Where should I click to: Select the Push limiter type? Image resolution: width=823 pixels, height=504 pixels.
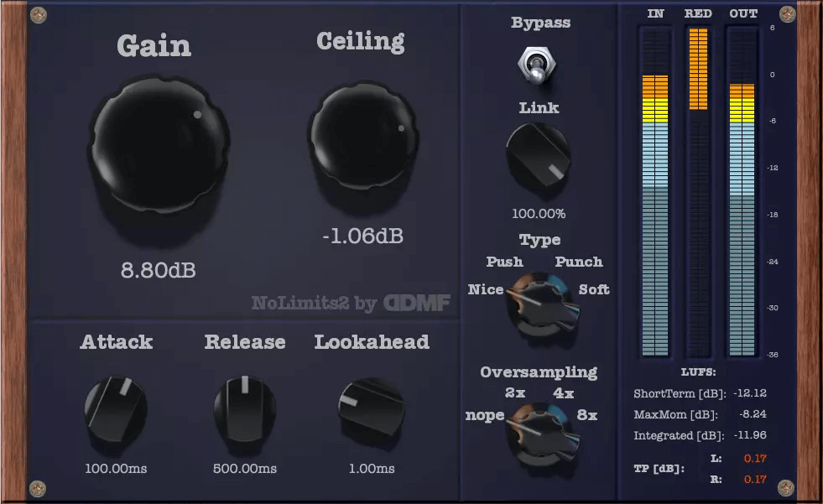pos(504,262)
